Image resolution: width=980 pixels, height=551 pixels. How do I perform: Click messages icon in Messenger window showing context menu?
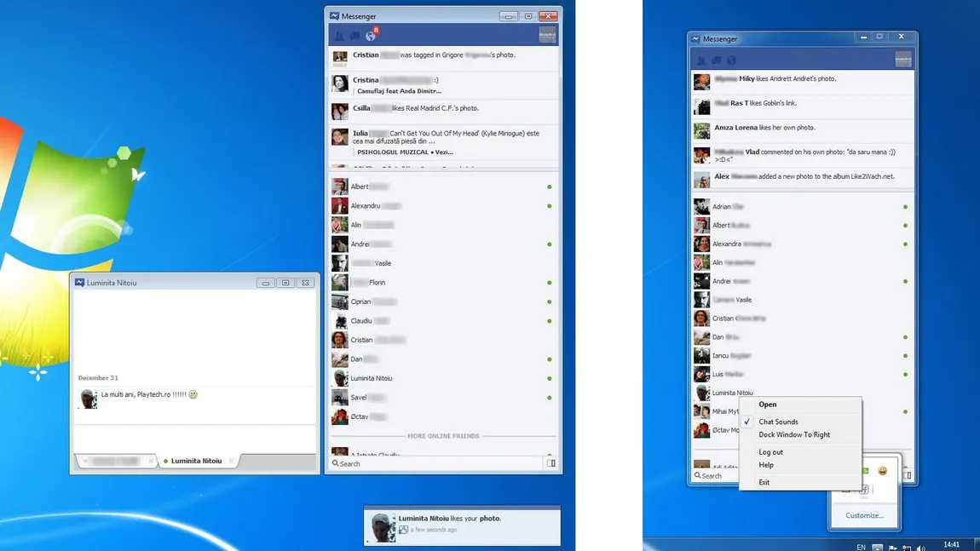(716, 60)
